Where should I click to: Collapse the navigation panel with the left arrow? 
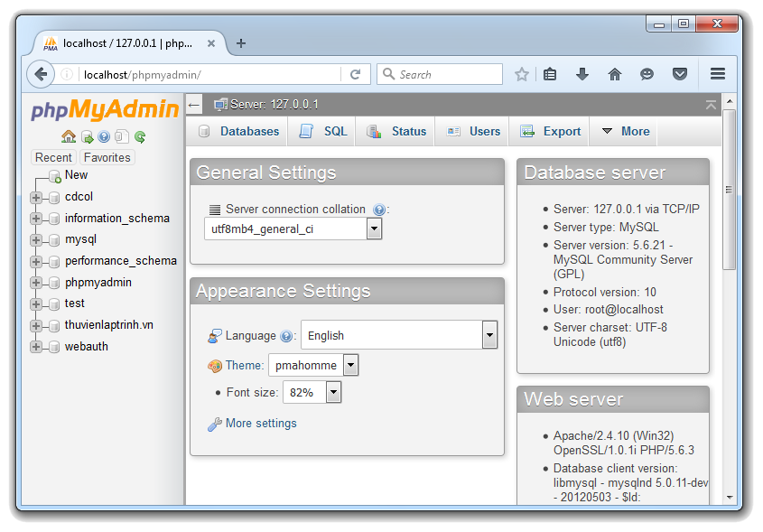pyautogui.click(x=194, y=105)
